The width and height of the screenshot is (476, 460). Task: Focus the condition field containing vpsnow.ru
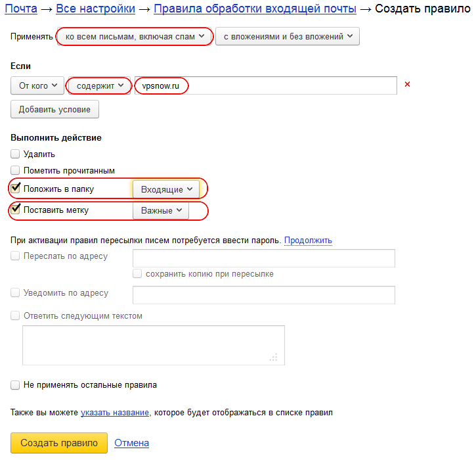[266, 85]
